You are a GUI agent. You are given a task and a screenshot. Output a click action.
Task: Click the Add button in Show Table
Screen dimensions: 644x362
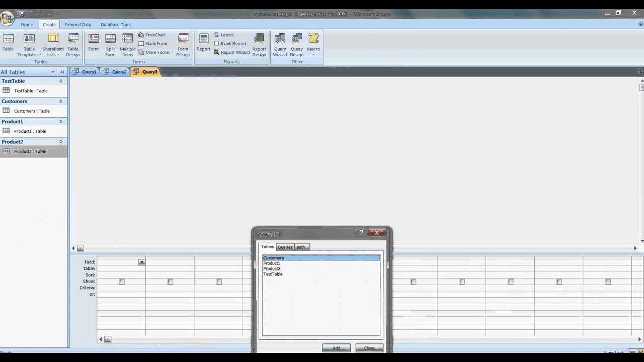pyautogui.click(x=336, y=348)
